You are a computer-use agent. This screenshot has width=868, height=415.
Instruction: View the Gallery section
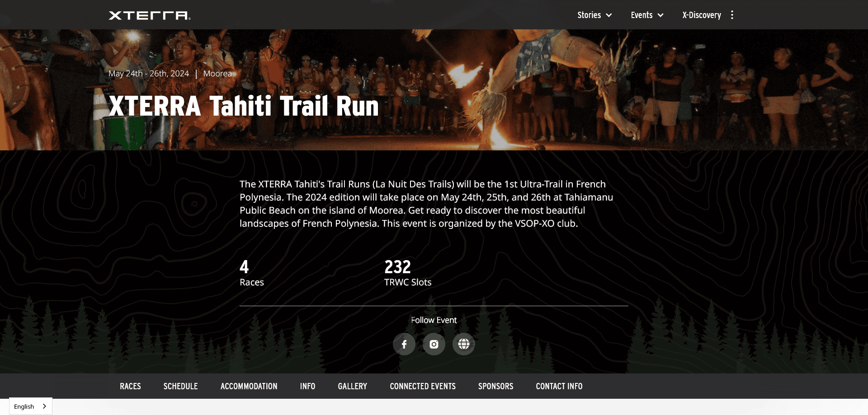coord(352,386)
